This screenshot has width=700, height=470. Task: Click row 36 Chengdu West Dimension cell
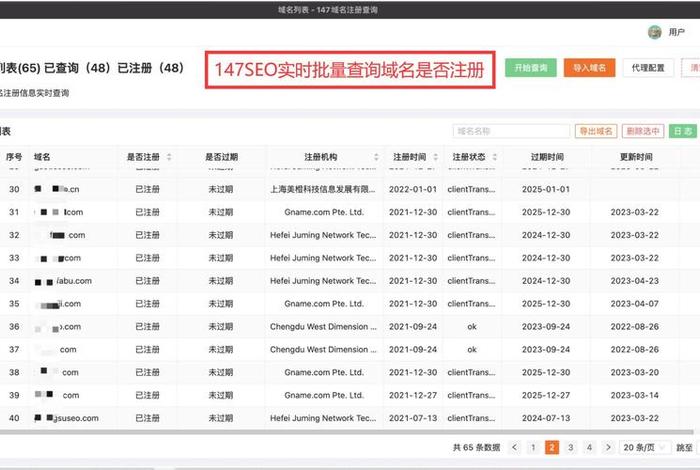323,327
